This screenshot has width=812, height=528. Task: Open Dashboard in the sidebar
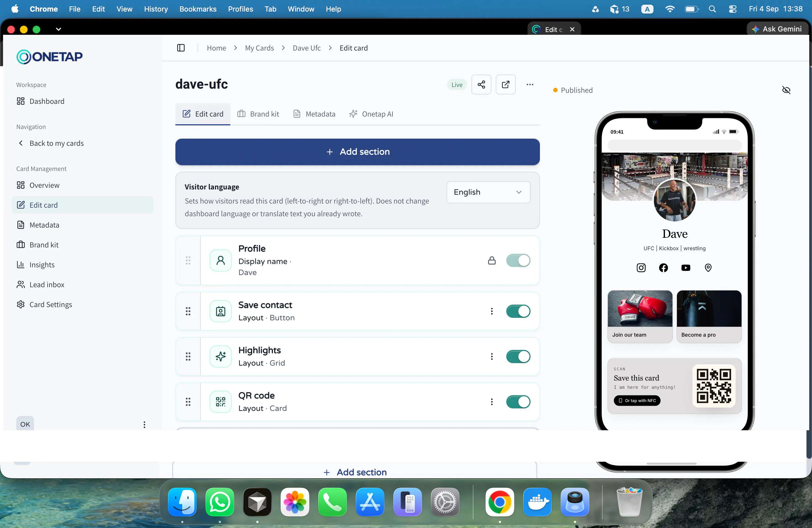(47, 101)
